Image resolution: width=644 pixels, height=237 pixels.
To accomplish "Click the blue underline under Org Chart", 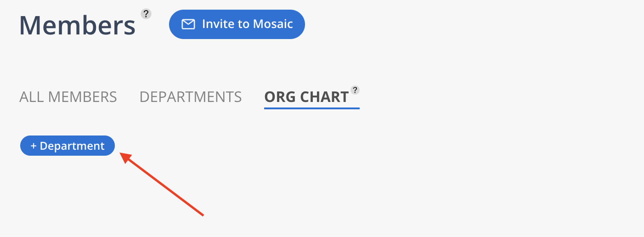I will click(x=311, y=108).
